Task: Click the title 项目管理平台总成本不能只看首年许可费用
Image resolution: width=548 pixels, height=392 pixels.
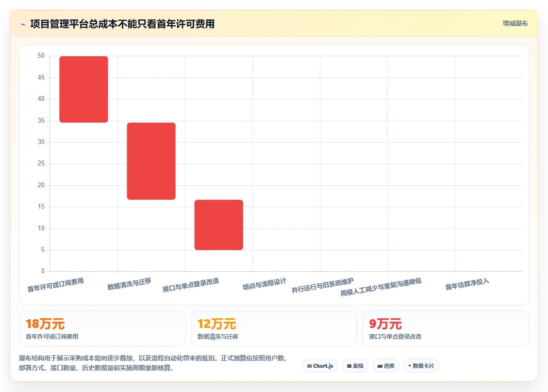Action: tap(122, 24)
